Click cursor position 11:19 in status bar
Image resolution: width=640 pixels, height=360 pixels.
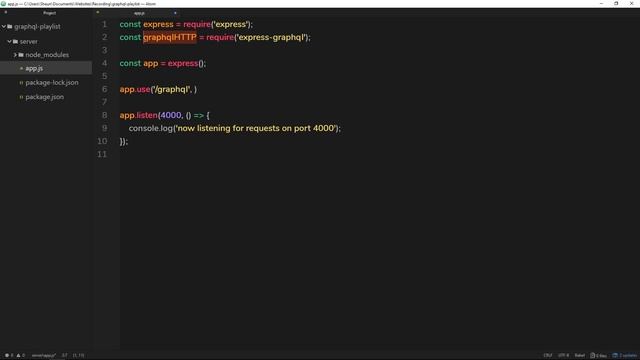point(78,356)
